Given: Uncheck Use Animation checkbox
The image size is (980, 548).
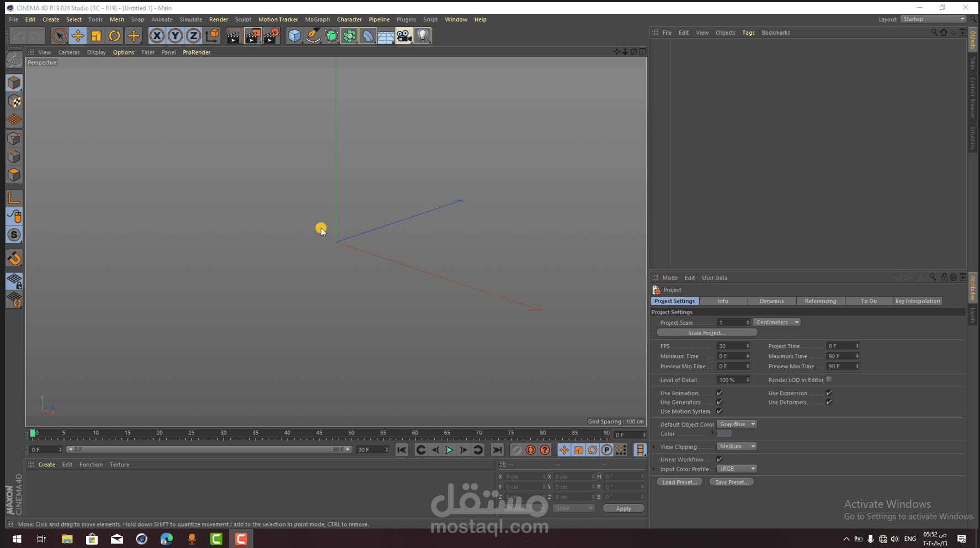Looking at the screenshot, I should 720,393.
